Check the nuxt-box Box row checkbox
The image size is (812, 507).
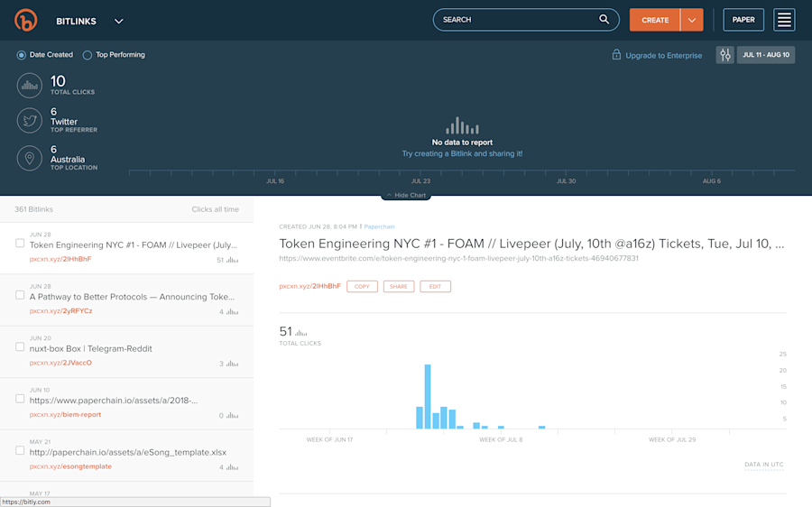coord(20,346)
